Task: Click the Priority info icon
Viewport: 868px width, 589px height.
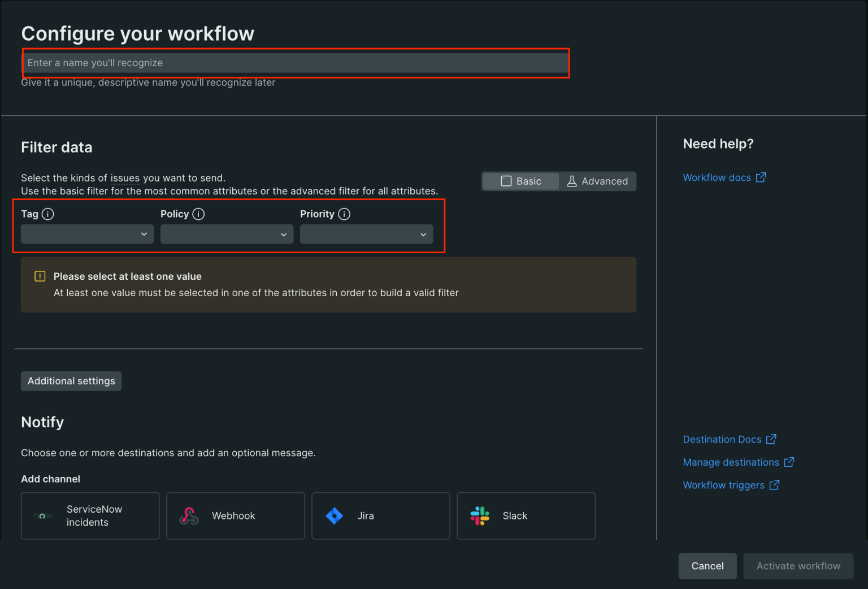Action: click(x=344, y=214)
